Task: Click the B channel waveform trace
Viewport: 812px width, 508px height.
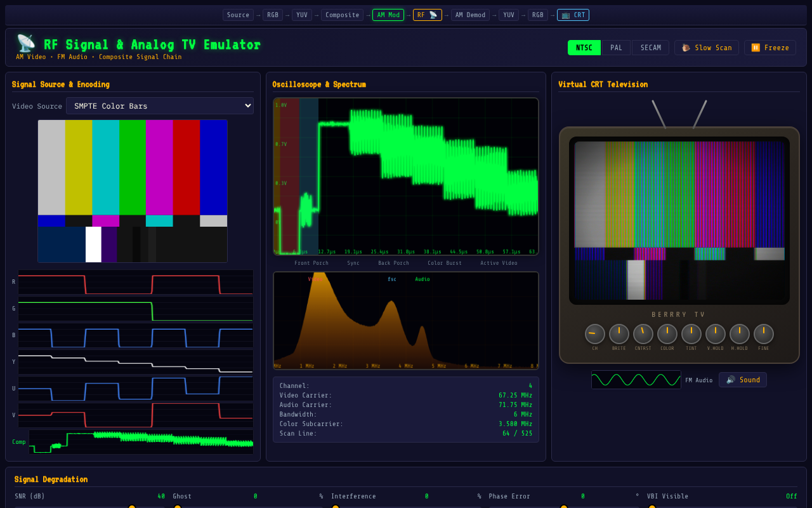Action: (136, 335)
